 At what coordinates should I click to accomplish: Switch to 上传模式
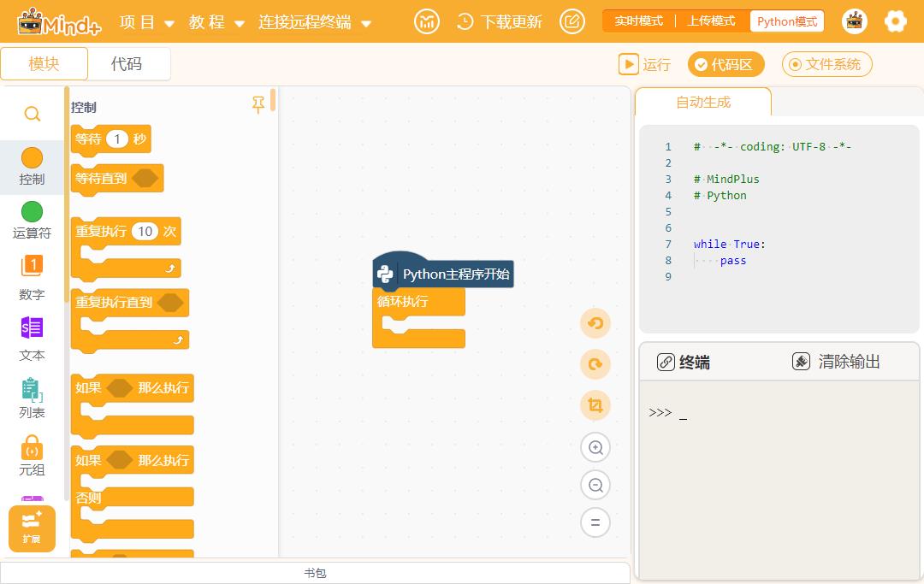711,21
